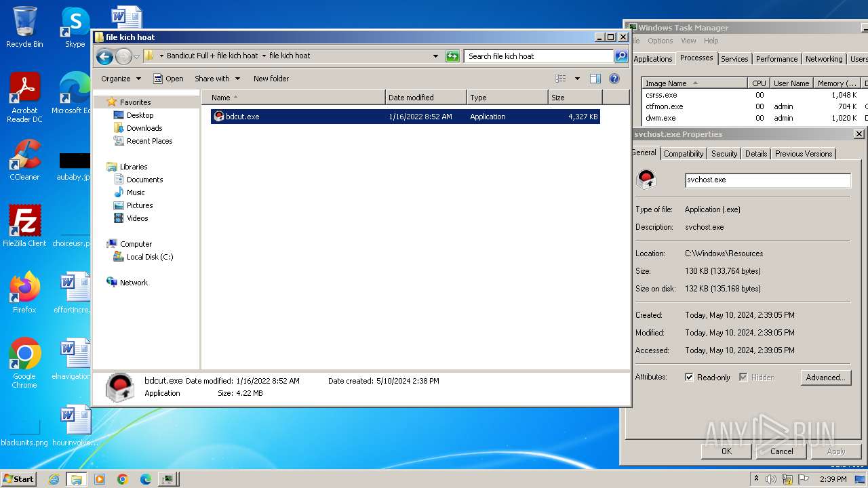Open the Organize dropdown menu
The width and height of the screenshot is (868, 488).
coord(121,79)
